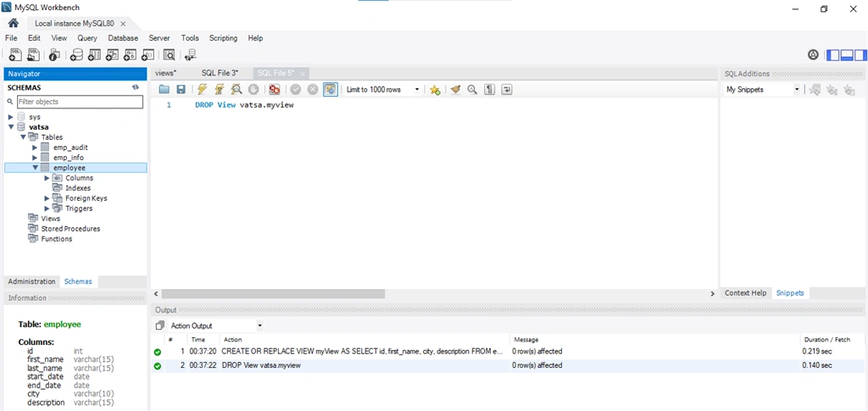Collapse the Tables folder
868x411 pixels.
click(x=23, y=137)
